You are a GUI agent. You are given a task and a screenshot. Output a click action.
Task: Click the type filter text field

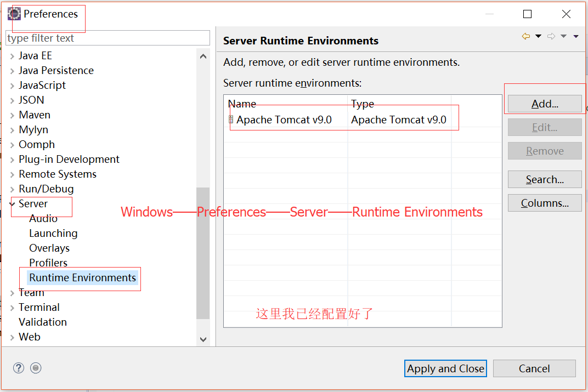click(108, 38)
